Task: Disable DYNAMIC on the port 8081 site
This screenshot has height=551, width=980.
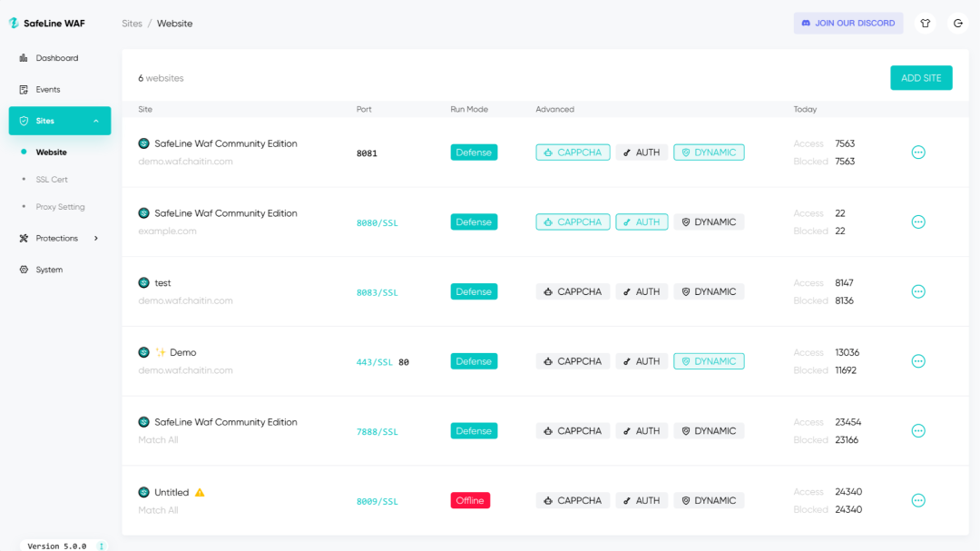Action: click(x=709, y=152)
